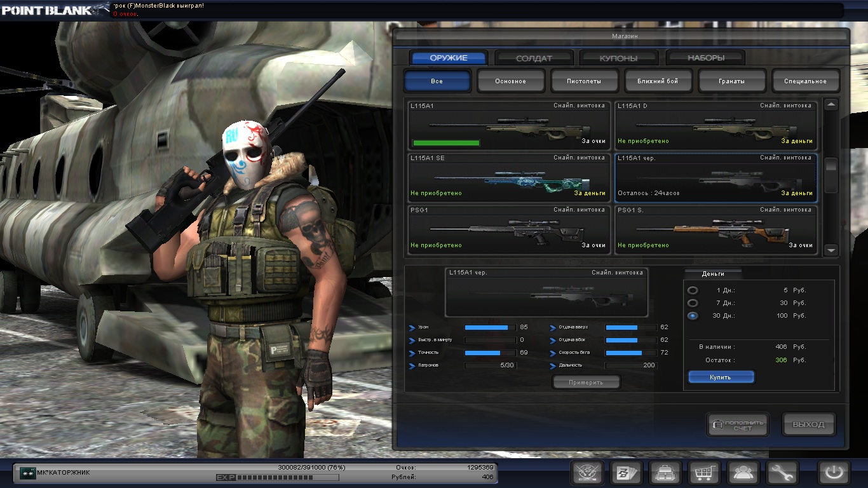This screenshot has height=488, width=868.
Task: Filter weapons by Пистолеты
Action: (x=584, y=81)
